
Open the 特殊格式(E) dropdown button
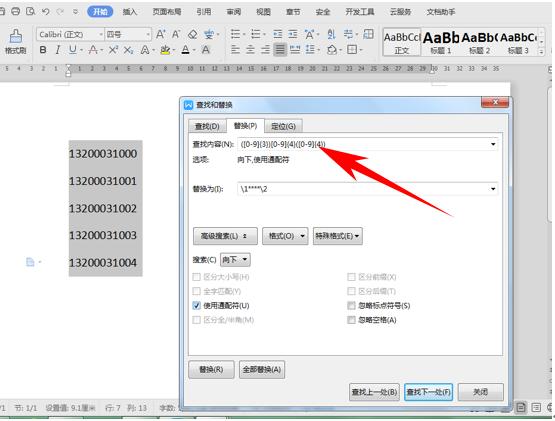(338, 236)
